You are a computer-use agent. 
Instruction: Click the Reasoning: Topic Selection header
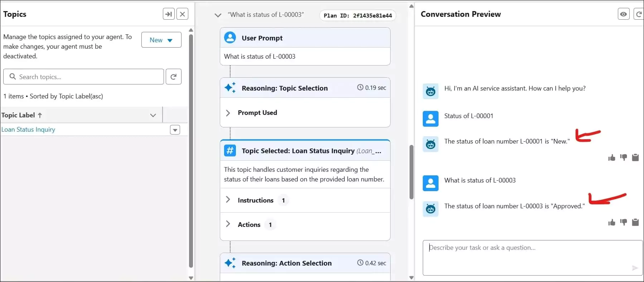pos(305,88)
